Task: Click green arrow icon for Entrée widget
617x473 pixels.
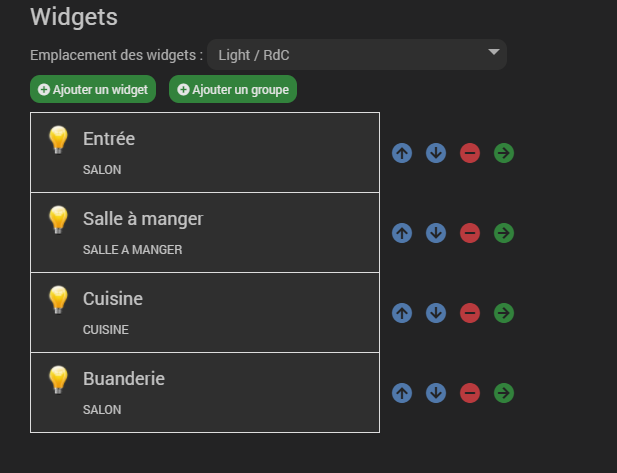Action: pos(504,153)
